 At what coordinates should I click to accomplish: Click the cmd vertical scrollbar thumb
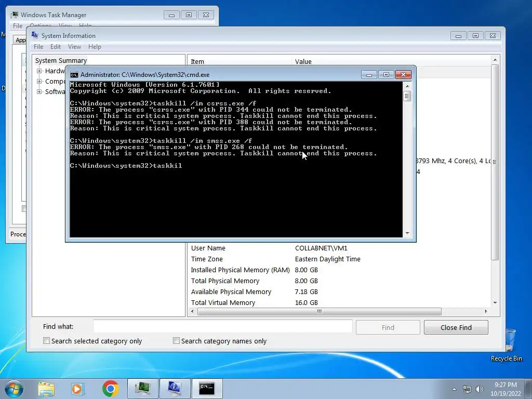(x=407, y=96)
